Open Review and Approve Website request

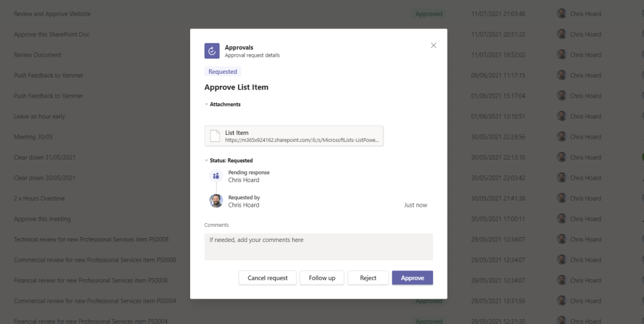click(x=52, y=14)
